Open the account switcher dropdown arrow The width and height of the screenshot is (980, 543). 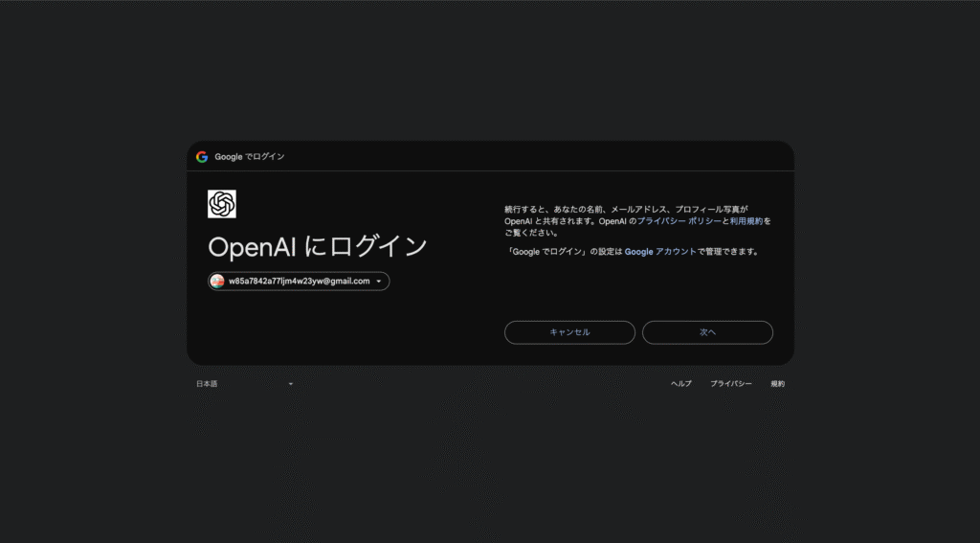tap(379, 282)
